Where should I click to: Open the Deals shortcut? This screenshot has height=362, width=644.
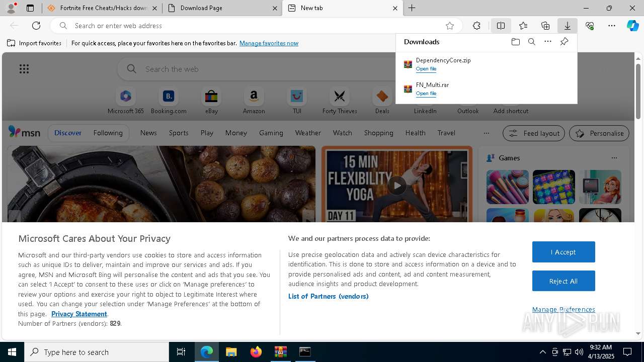pyautogui.click(x=382, y=101)
